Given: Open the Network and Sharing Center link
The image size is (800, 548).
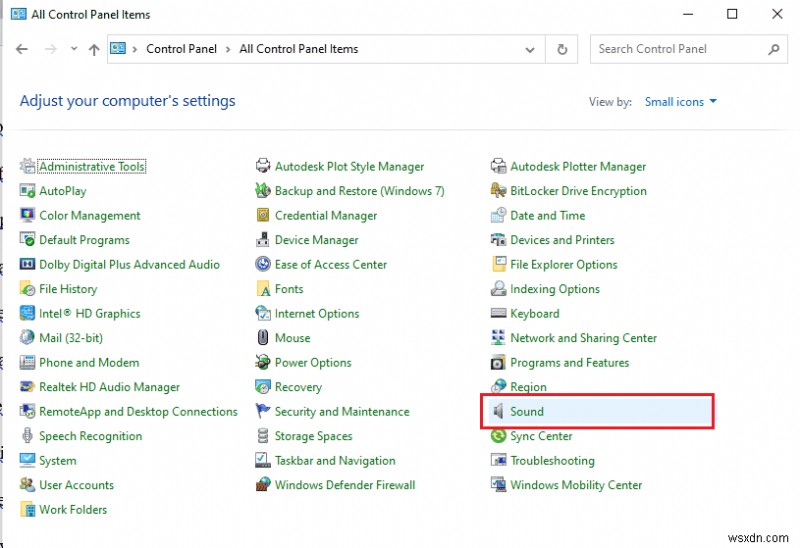Looking at the screenshot, I should pos(583,338).
